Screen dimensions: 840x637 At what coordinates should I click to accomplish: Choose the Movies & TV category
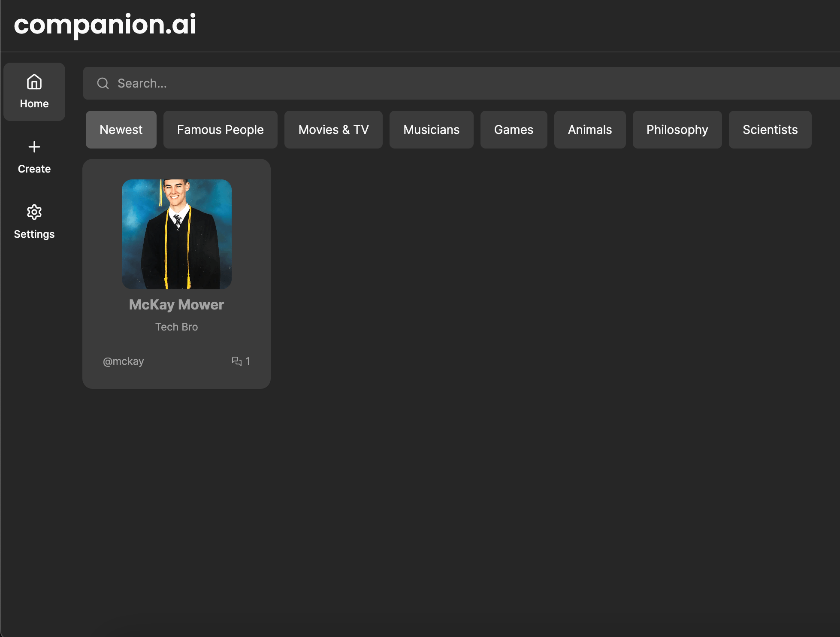[x=334, y=130]
